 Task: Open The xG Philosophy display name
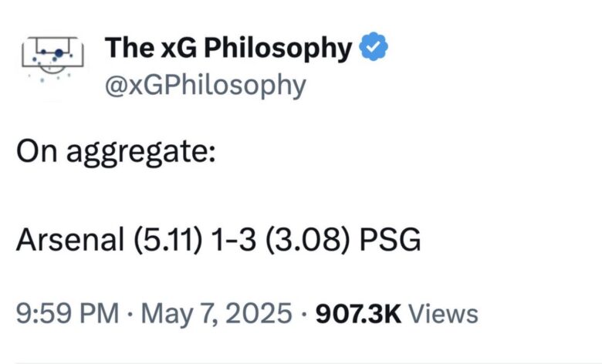pos(228,49)
